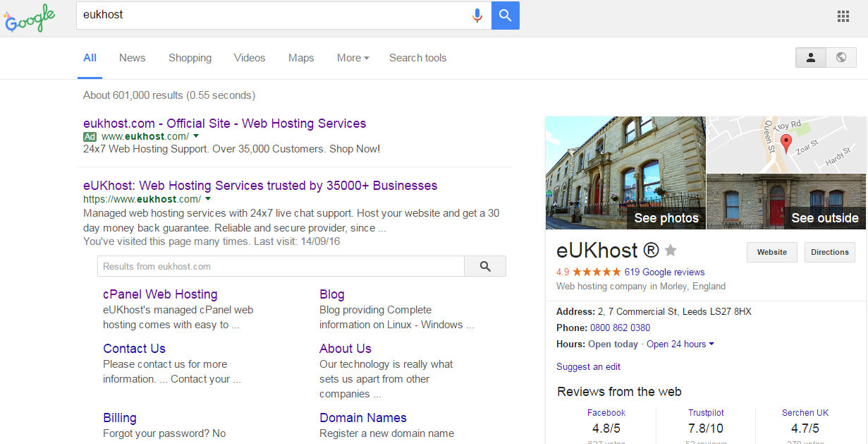Click the Results from eukhost.com search field
The image size is (868, 444).
tap(281, 266)
